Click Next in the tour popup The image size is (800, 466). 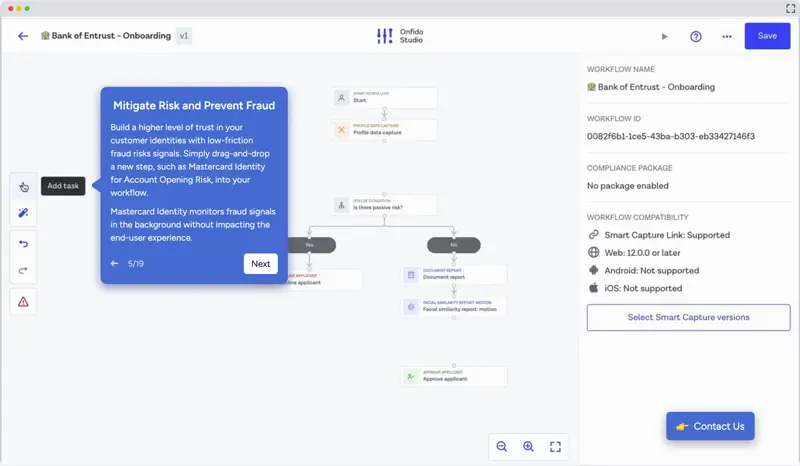click(x=260, y=263)
